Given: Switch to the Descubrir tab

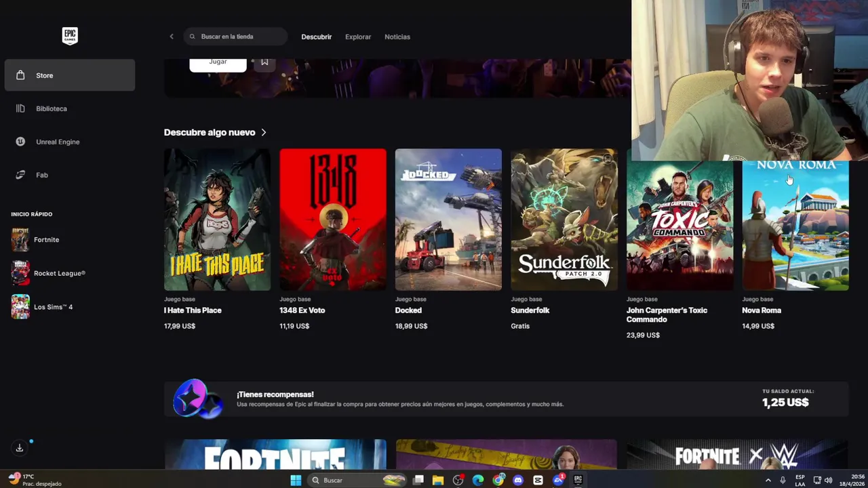Looking at the screenshot, I should click(x=317, y=37).
